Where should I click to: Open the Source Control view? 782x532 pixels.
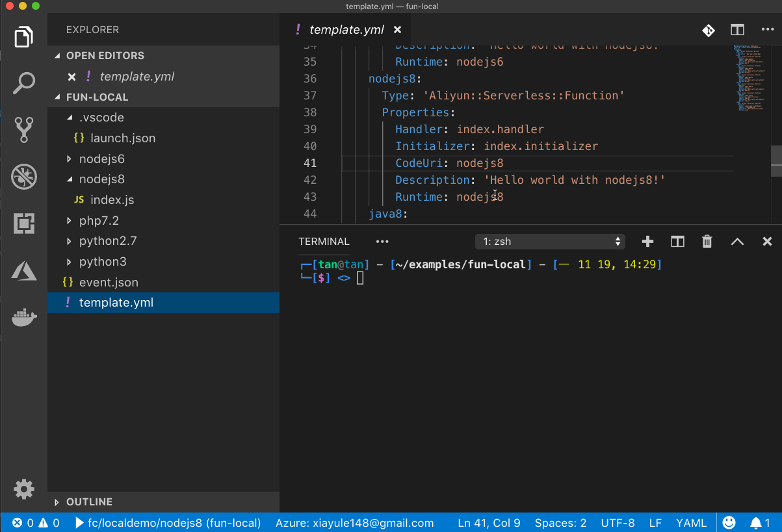[x=24, y=129]
